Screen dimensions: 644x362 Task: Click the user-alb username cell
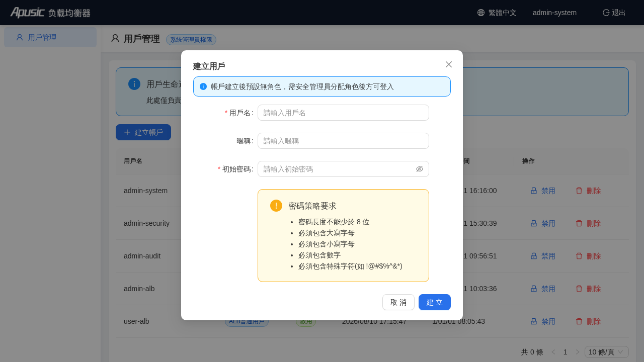[x=136, y=321]
